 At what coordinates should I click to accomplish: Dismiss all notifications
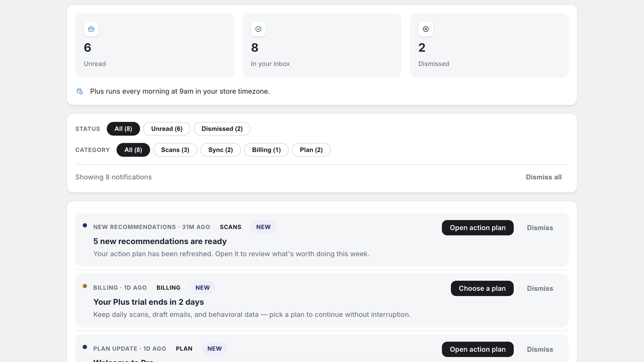[x=544, y=177]
